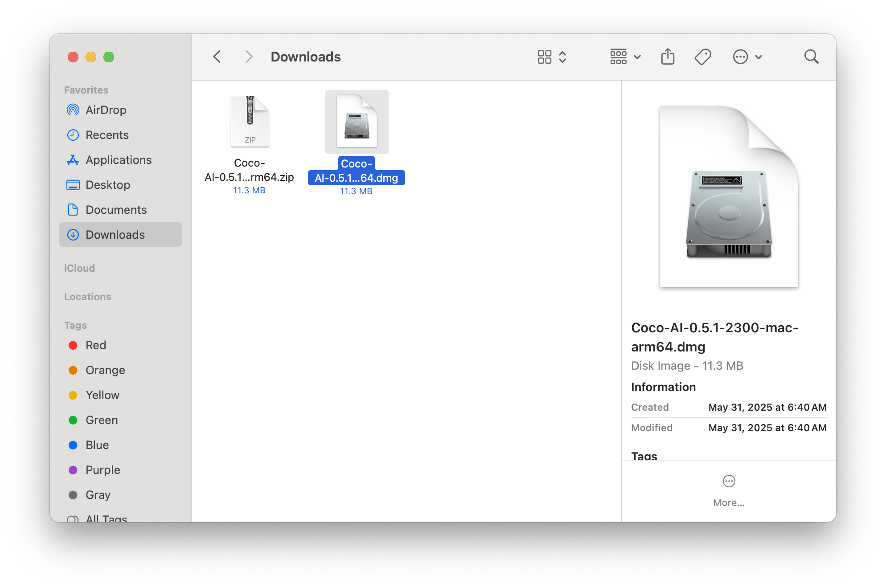The width and height of the screenshot is (886, 588).
Task: Switch the icon view mode selector
Action: click(552, 57)
